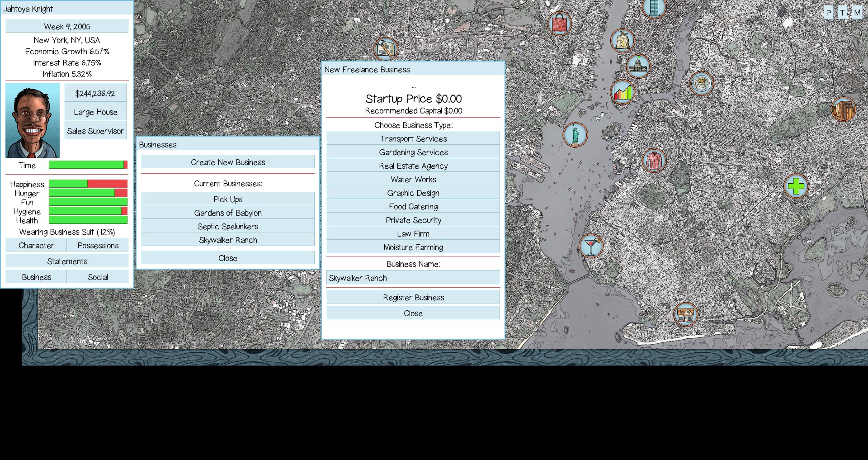Click the Interest Rate 6.75% text
868x460 pixels.
67,62
